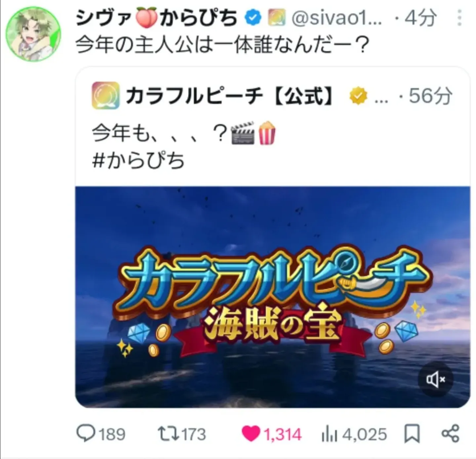Tap the blue verified badge
The image size is (476, 459).
pos(253,18)
